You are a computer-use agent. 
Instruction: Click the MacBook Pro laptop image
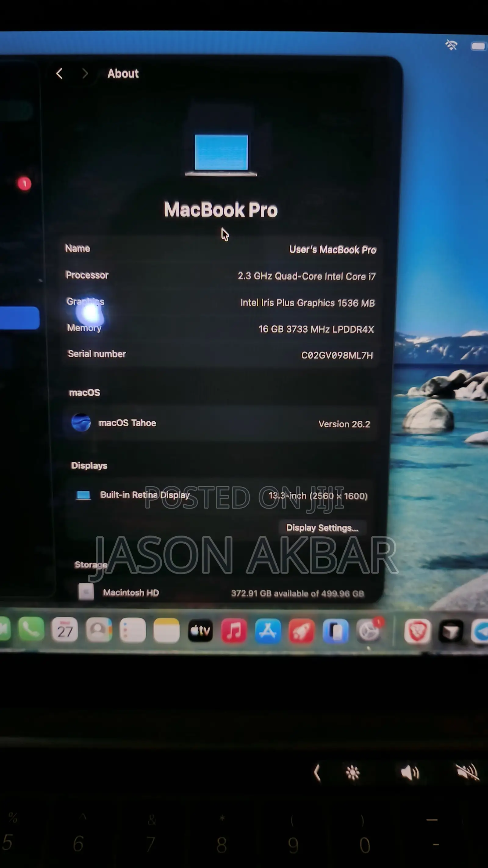point(221,155)
